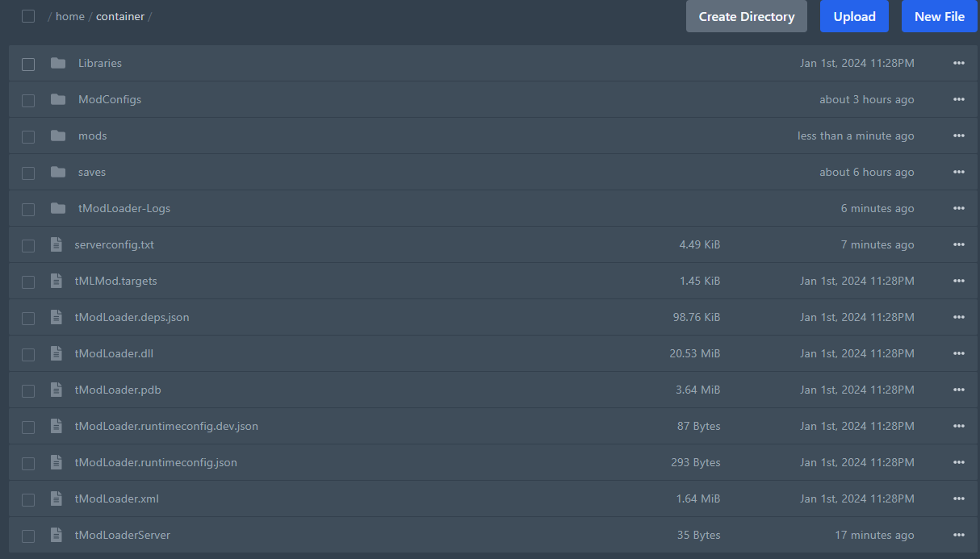Select the saves folder checkbox
The image size is (980, 559).
pos(28,173)
